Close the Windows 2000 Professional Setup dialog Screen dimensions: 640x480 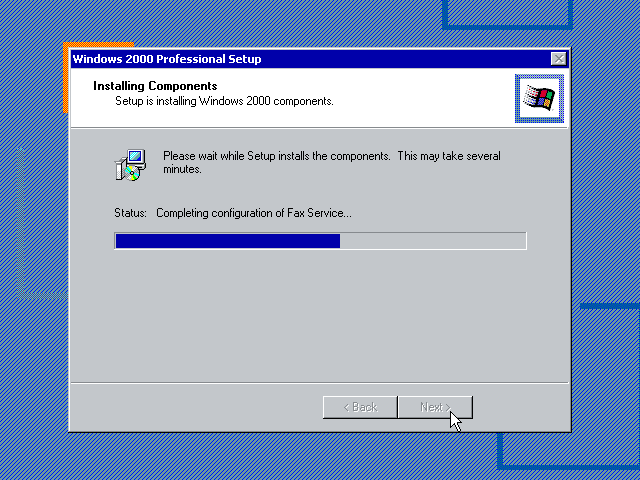pyautogui.click(x=558, y=59)
